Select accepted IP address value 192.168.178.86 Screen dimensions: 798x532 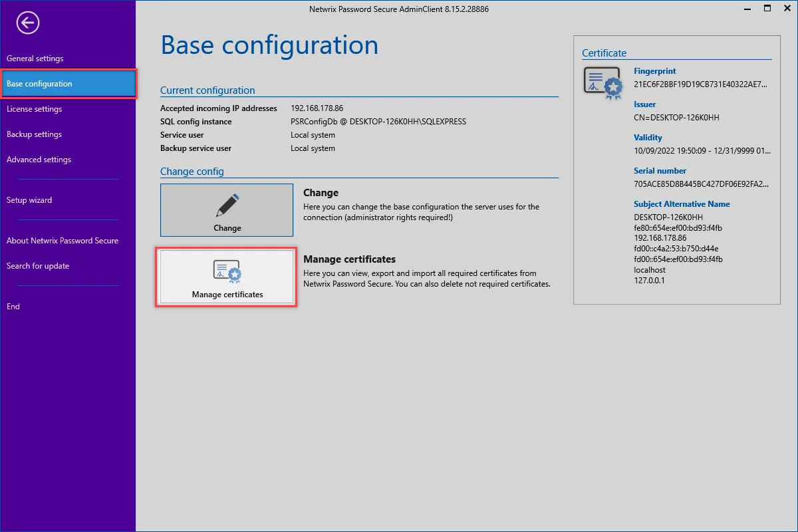317,108
